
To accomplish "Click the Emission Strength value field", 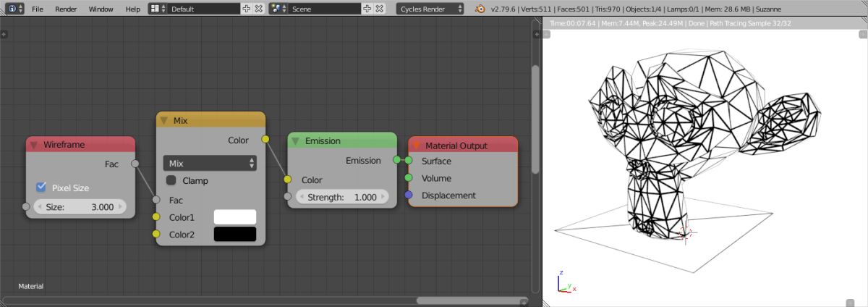I will 342,197.
